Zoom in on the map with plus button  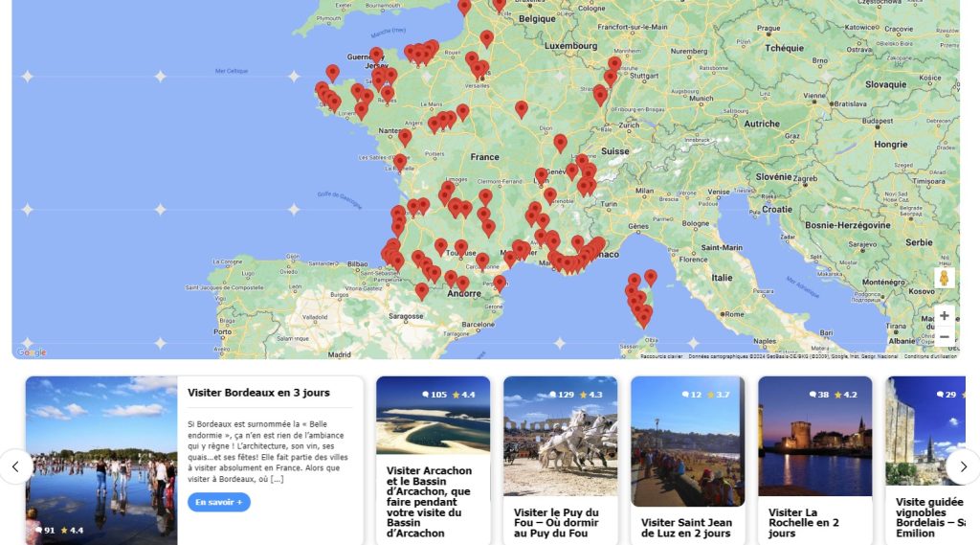click(x=944, y=316)
